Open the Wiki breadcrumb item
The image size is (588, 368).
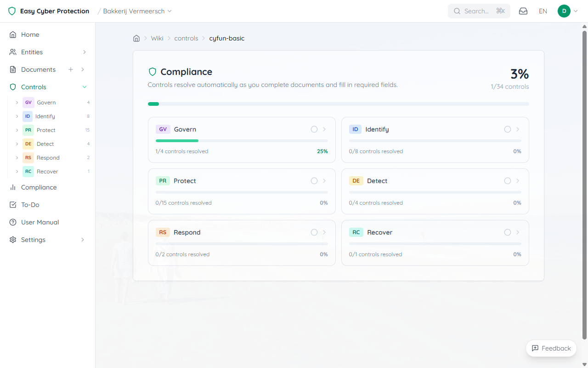tap(157, 38)
